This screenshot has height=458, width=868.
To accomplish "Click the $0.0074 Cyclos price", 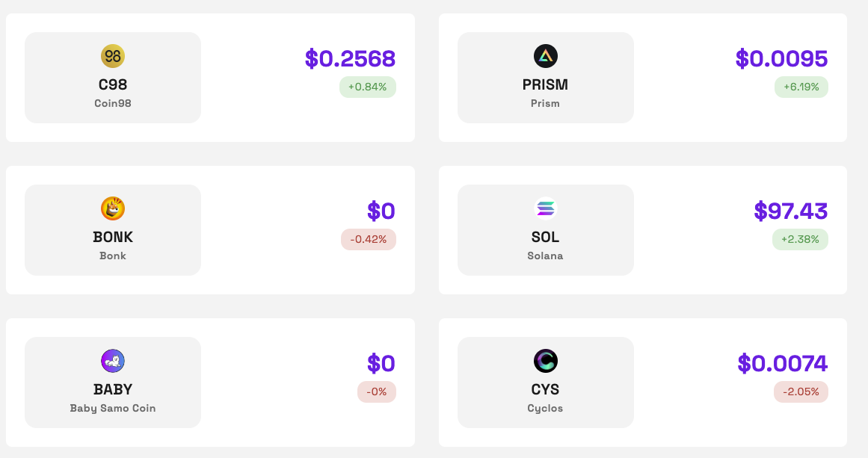I will [782, 363].
